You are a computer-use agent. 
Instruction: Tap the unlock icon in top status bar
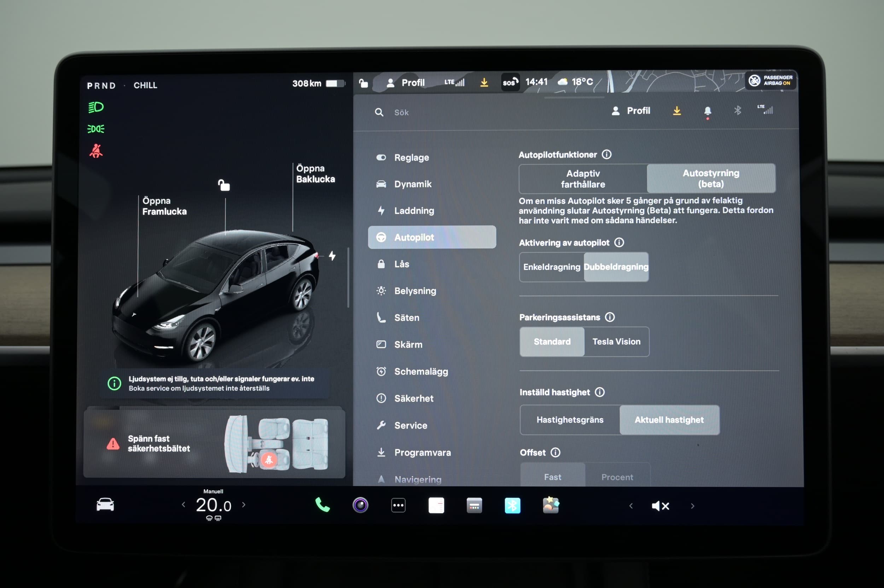[363, 83]
